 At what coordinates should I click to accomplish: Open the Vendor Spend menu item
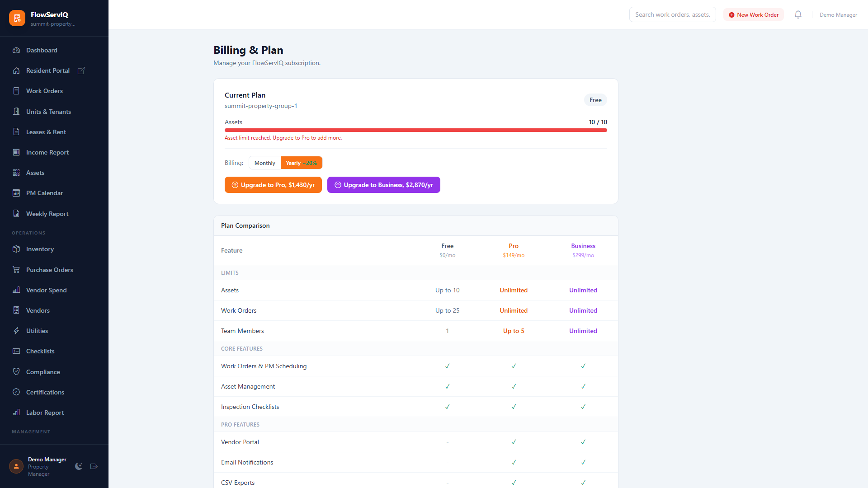click(54, 290)
